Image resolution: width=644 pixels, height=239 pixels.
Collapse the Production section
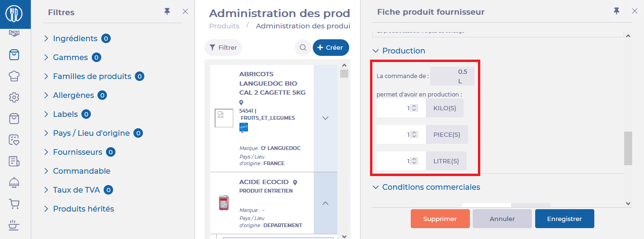376,51
